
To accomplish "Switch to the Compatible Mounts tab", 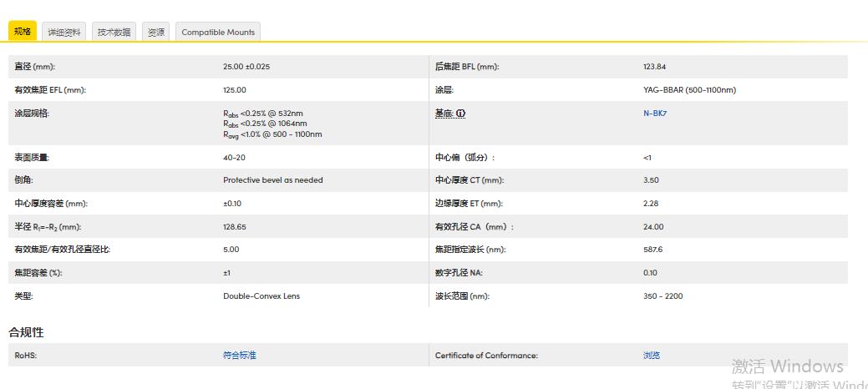I will (218, 32).
